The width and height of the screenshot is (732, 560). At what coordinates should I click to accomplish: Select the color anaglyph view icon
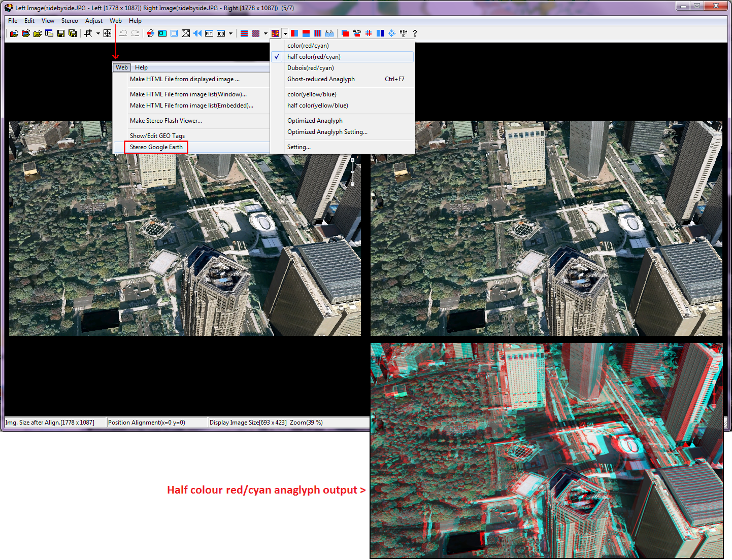coord(275,33)
